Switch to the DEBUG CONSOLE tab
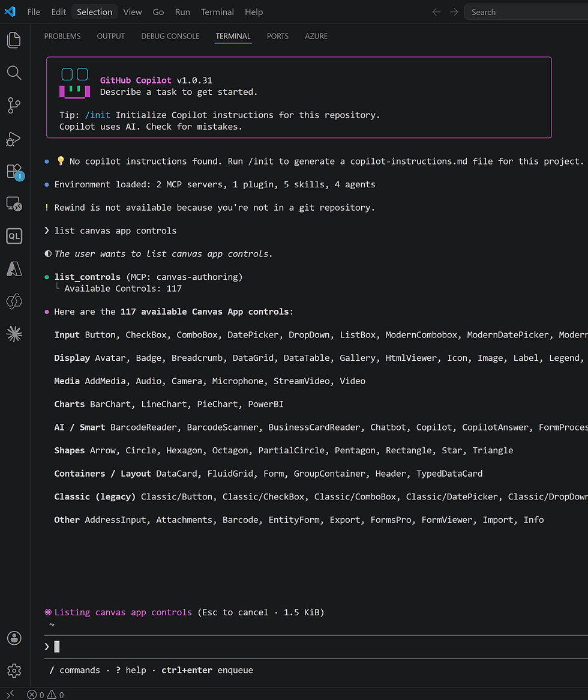Screen dimensions: 588x700 (x=170, y=36)
